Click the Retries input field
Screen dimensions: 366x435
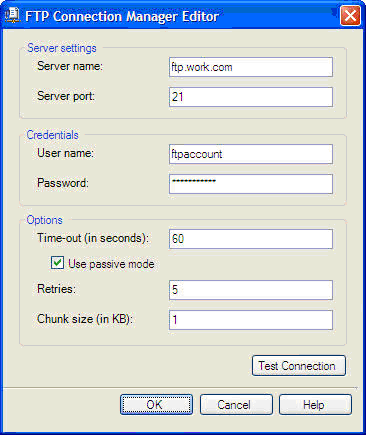point(251,290)
